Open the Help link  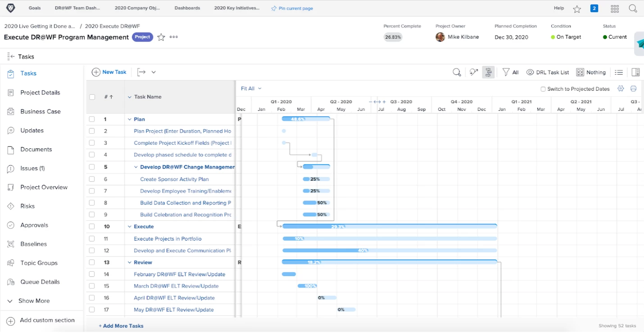tap(559, 8)
